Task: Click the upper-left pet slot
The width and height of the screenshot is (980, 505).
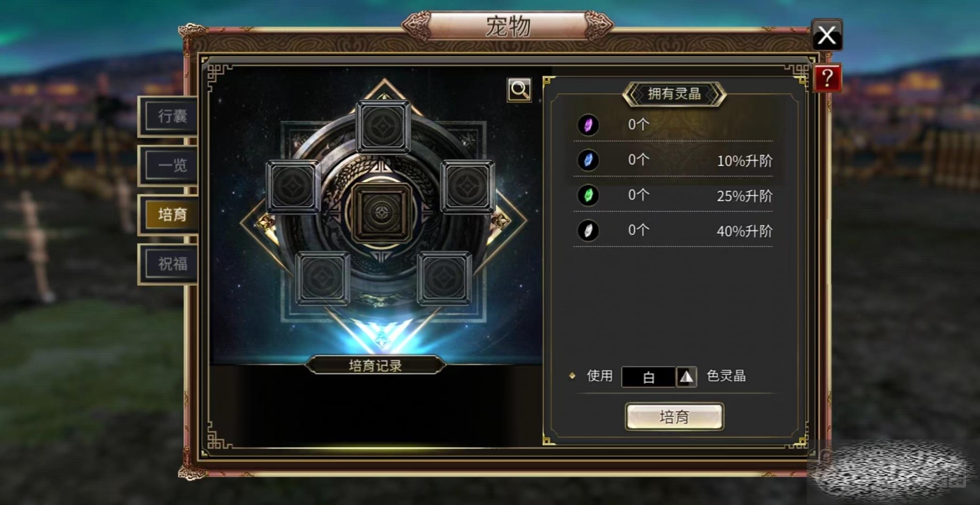Action: pos(293,187)
